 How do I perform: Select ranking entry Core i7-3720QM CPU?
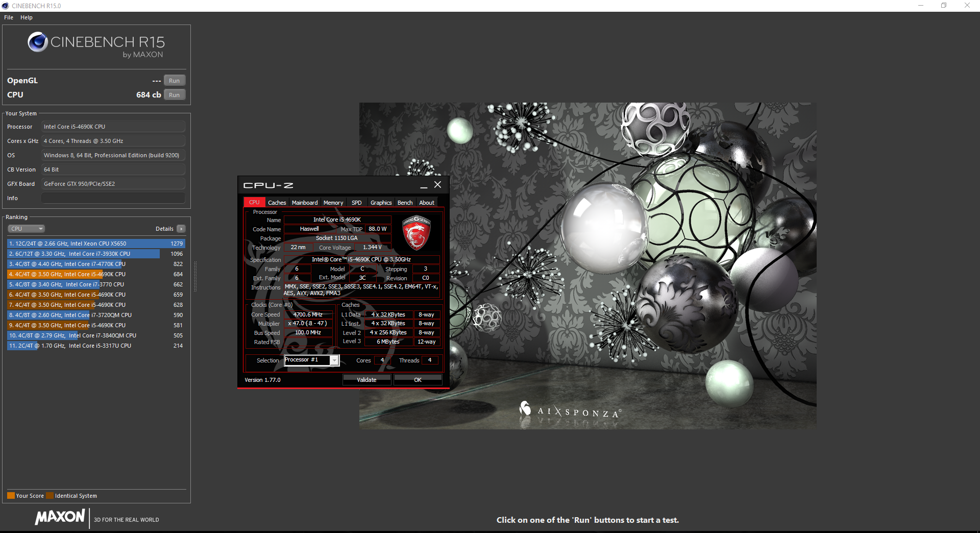pos(96,315)
